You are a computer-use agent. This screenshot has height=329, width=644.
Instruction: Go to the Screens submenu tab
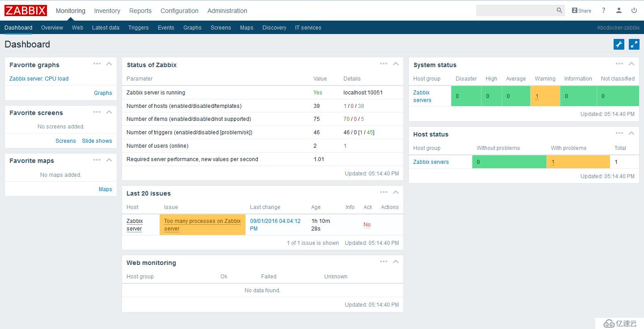(220, 28)
